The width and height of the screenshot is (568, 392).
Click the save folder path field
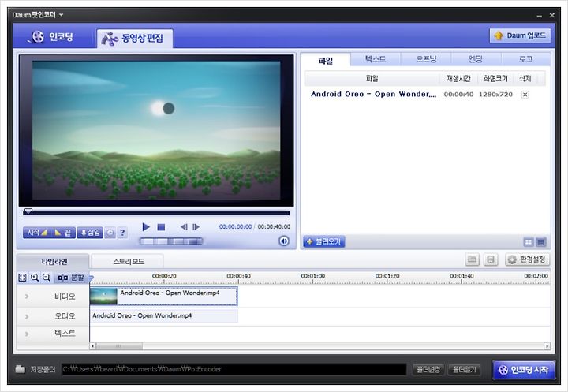(234, 369)
